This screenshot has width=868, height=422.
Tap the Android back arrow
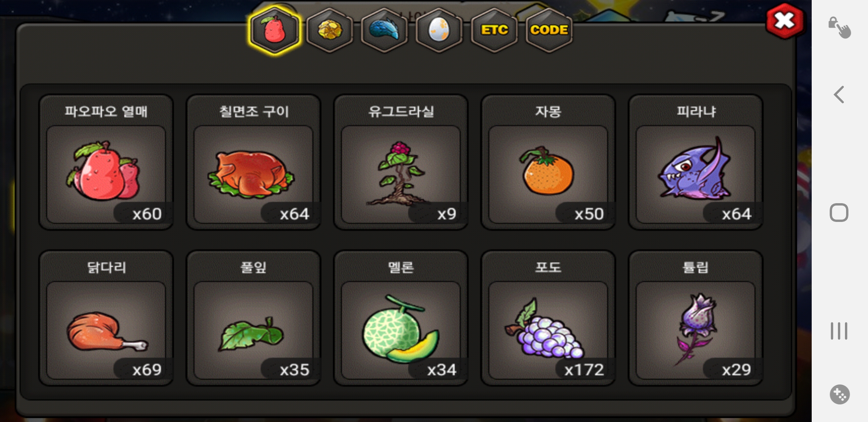[839, 95]
